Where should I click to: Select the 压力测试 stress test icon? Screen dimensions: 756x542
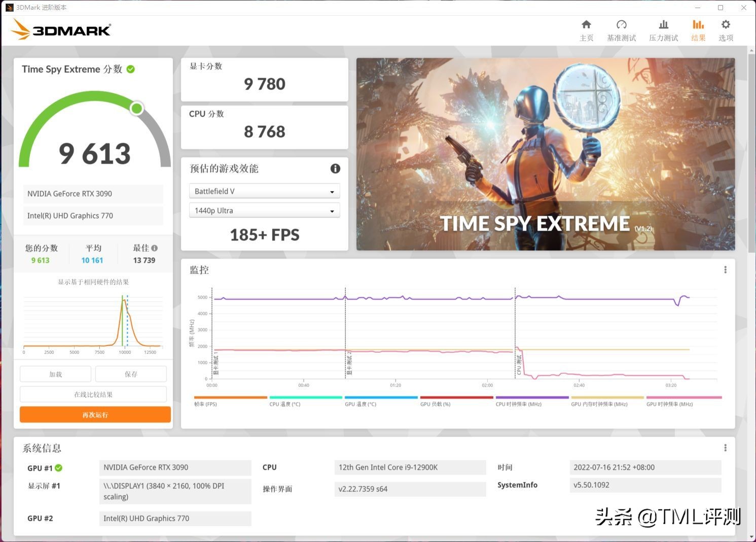click(663, 29)
